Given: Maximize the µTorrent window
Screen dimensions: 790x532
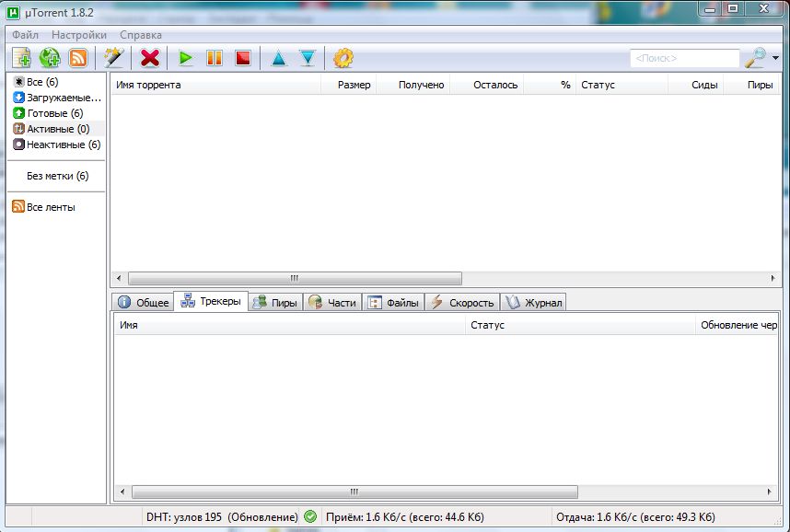Looking at the screenshot, I should point(733,8).
